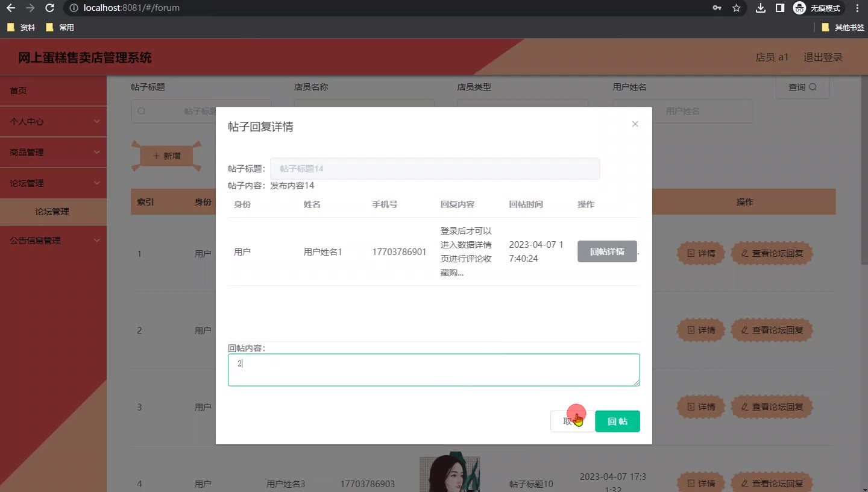Viewport: 868px width, 492px height.
Task: Click the browser back arrow
Action: click(10, 8)
